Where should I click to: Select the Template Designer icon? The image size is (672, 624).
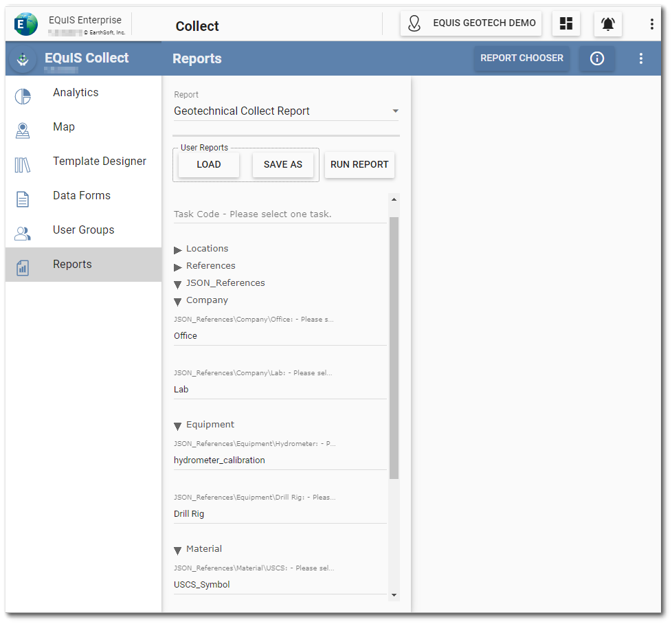[23, 165]
